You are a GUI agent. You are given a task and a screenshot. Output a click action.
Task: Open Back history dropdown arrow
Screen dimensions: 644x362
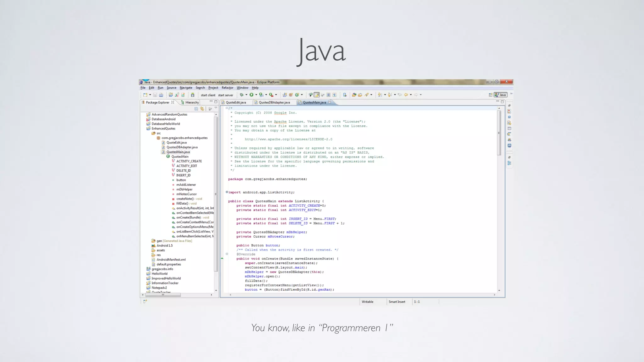411,95
